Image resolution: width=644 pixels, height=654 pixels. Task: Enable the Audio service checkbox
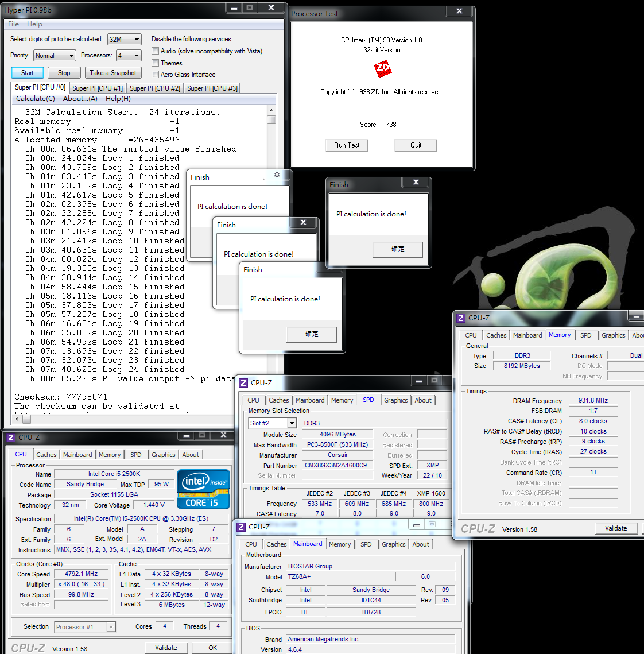point(156,51)
